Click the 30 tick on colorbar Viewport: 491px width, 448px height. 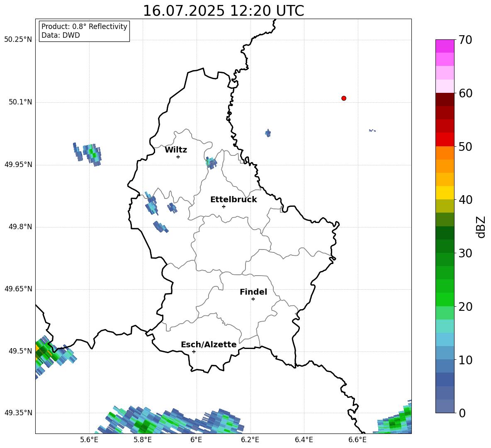point(465,253)
